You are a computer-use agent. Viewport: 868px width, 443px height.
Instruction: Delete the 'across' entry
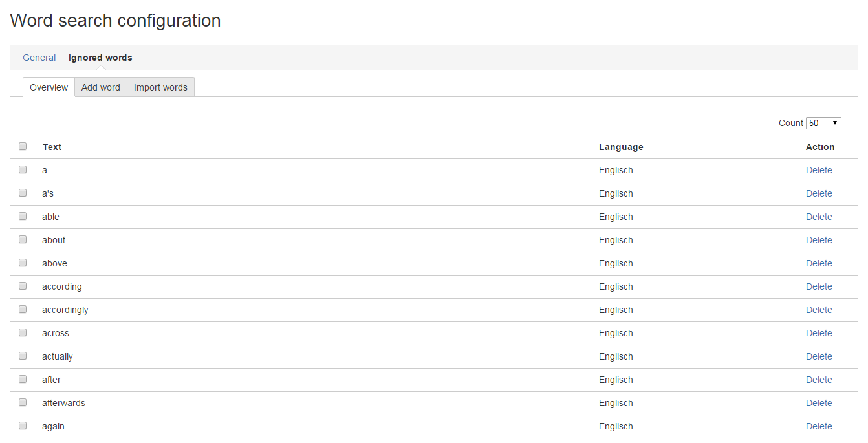pyautogui.click(x=819, y=333)
